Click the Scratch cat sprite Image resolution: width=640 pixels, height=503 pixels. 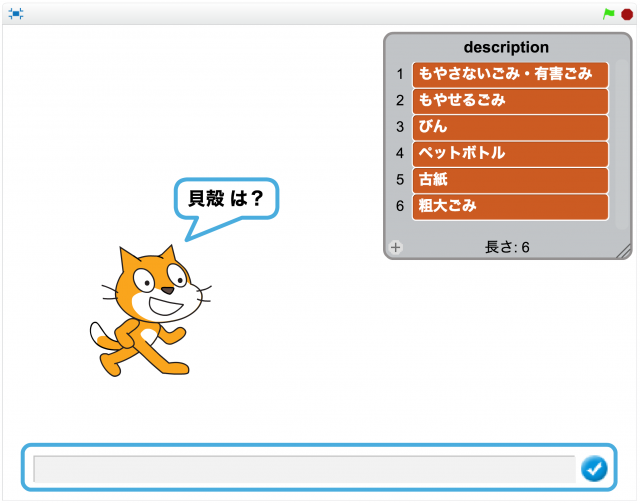pos(149,311)
